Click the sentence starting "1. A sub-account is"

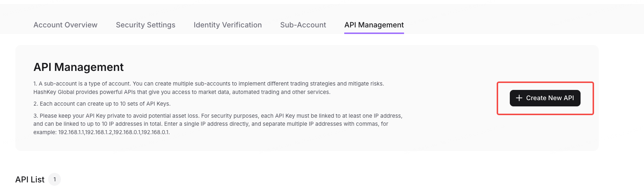click(209, 84)
